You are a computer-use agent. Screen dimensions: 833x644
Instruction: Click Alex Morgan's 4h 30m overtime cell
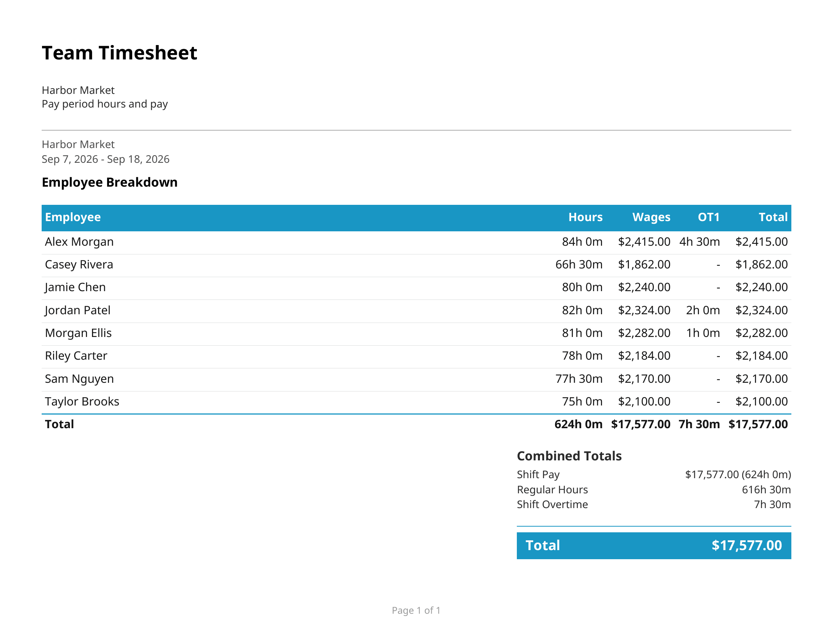coord(699,242)
